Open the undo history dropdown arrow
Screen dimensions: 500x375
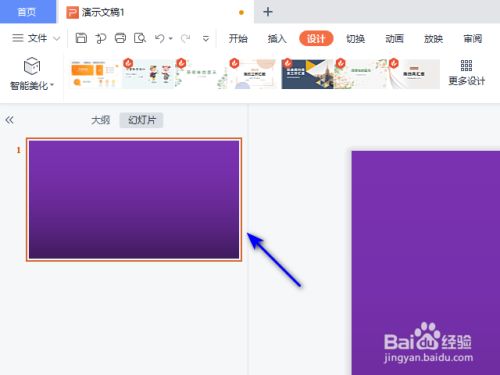(x=171, y=39)
